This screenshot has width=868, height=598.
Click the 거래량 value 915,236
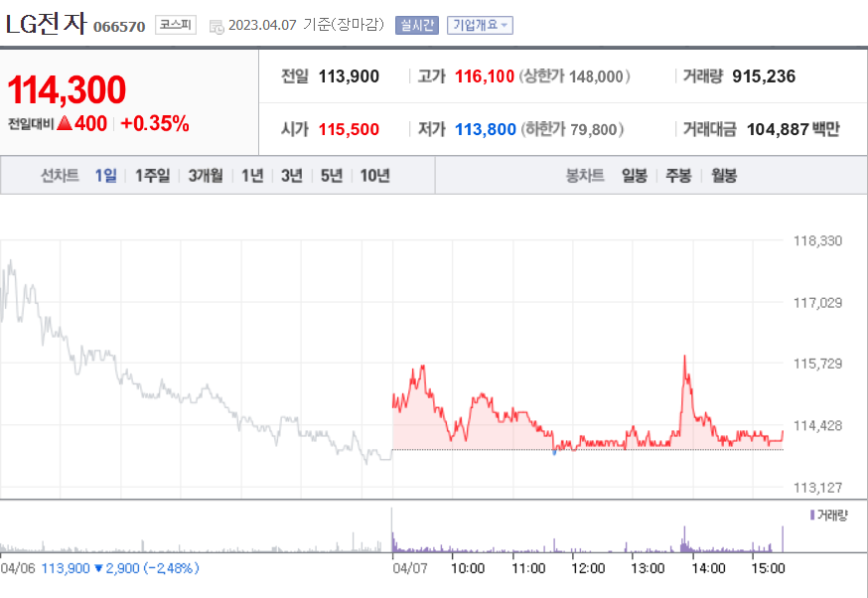pos(764,76)
